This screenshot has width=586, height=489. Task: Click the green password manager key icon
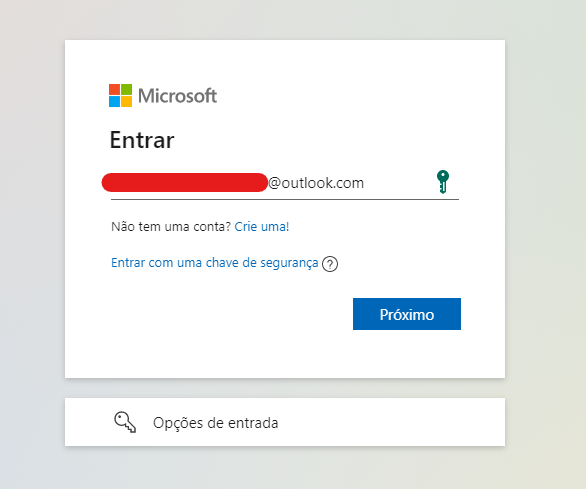pos(443,182)
